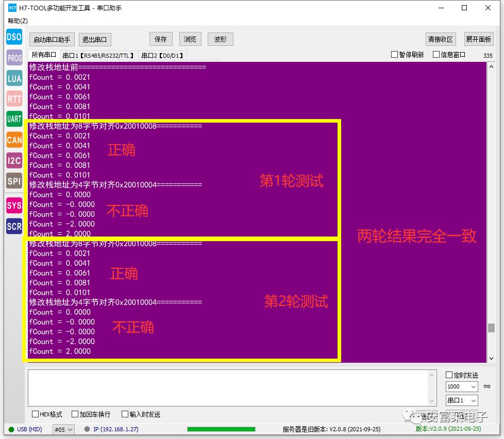504x439 pixels.
Task: Click the H7 application logo icon
Action: [12, 8]
